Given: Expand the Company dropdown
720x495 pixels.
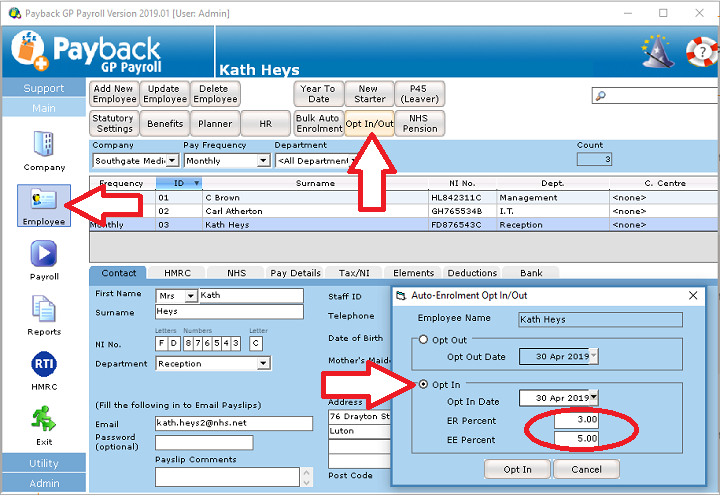Looking at the screenshot, I should (172, 161).
